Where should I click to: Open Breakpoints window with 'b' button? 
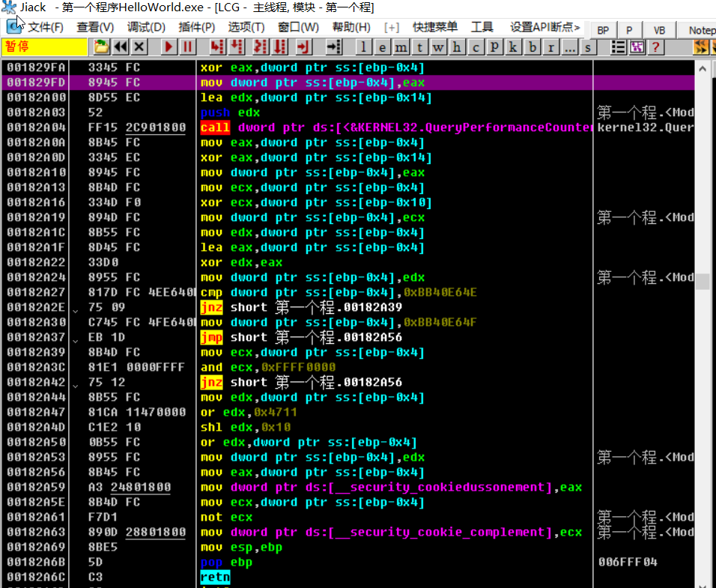click(x=532, y=47)
